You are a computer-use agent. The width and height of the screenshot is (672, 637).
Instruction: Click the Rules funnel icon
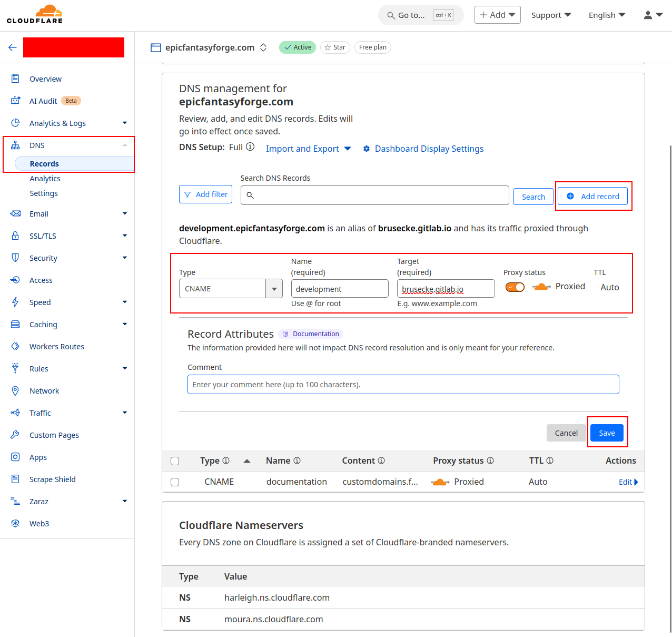[x=15, y=368]
